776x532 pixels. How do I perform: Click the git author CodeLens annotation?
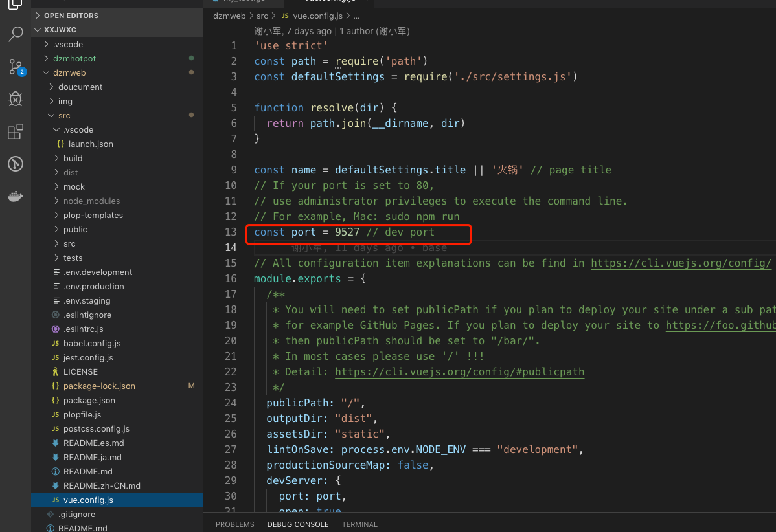pyautogui.click(x=332, y=31)
